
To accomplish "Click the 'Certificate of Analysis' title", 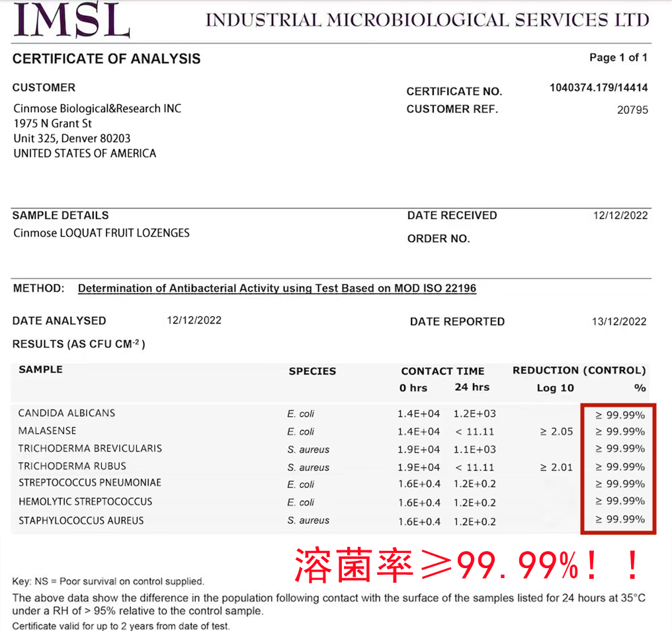I will (x=106, y=59).
